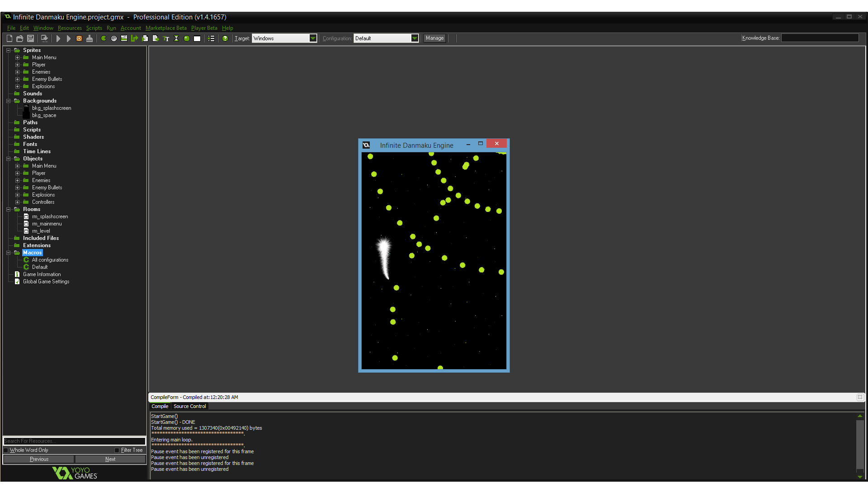Open the Configuration dropdown
Screen dimensions: 868x488
(414, 38)
